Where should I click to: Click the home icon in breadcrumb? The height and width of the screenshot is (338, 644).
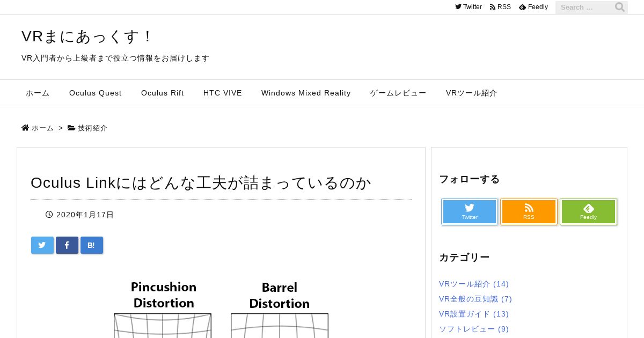click(x=25, y=128)
